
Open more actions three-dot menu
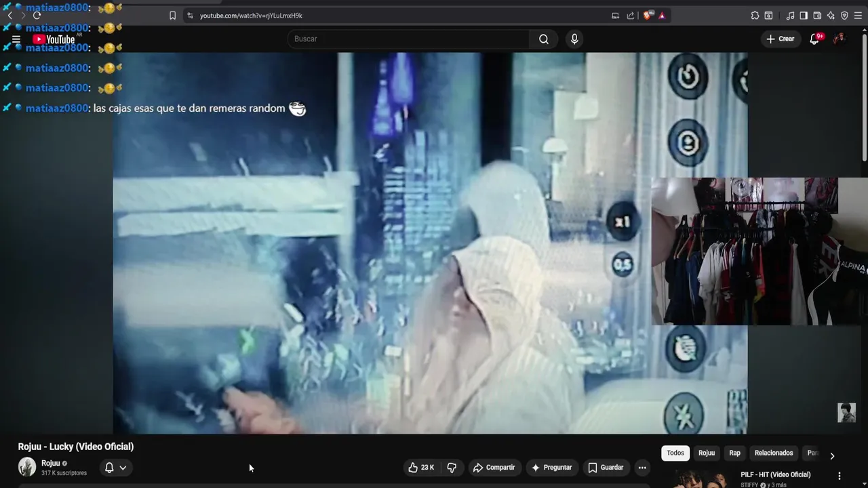[x=642, y=468]
